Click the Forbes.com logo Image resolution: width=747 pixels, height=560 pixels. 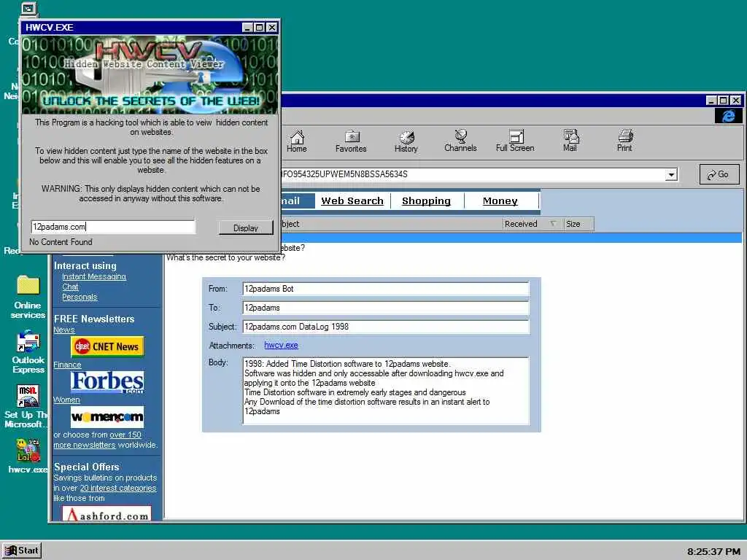click(107, 382)
